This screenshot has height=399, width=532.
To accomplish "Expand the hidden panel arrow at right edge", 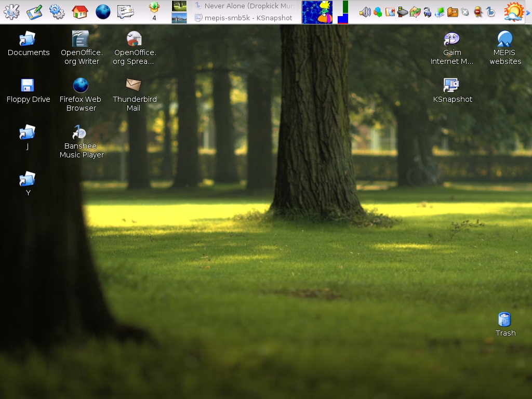I will (x=528, y=12).
